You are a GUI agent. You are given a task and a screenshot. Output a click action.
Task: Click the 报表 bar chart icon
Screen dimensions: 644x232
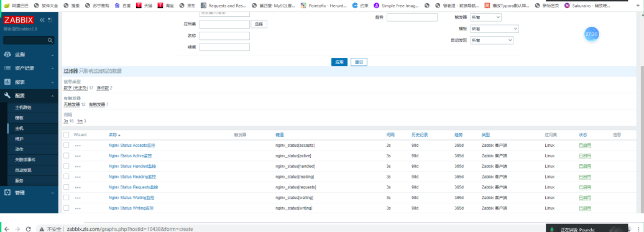click(7, 81)
